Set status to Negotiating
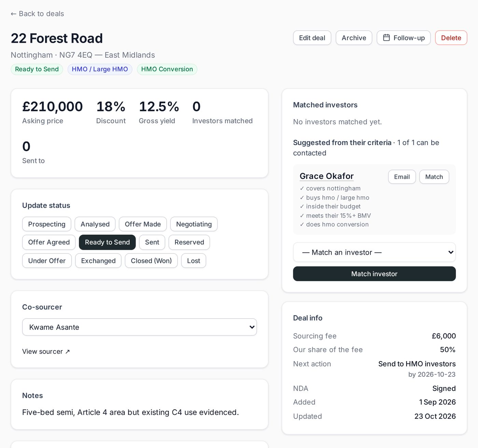Image resolution: width=478 pixels, height=448 pixels. [194, 224]
